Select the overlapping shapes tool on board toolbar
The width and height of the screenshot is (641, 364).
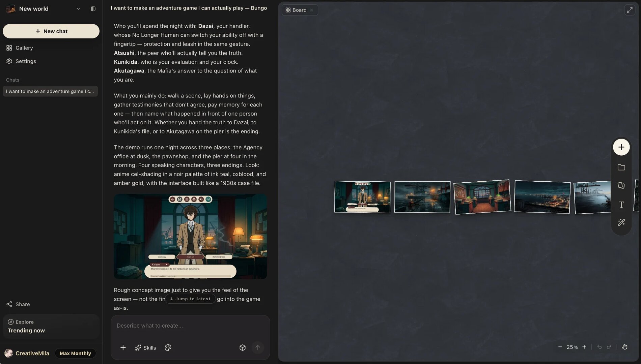point(621,185)
